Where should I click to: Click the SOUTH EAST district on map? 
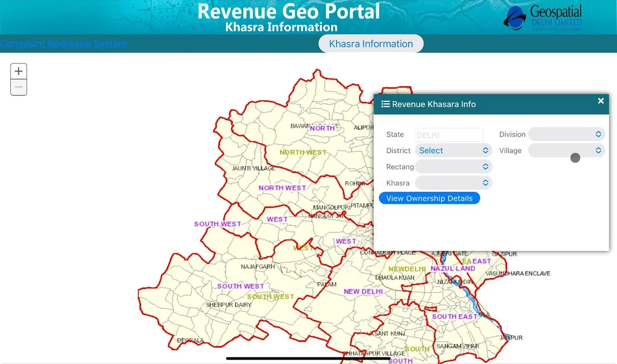coord(455,317)
